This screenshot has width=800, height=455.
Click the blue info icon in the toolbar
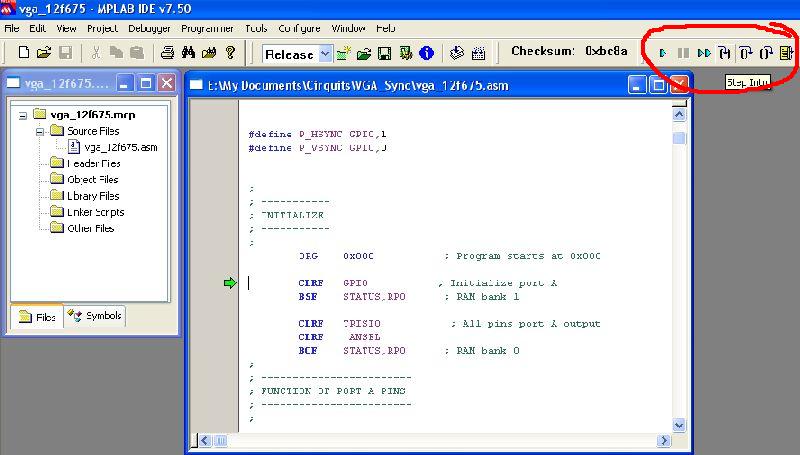tap(426, 52)
